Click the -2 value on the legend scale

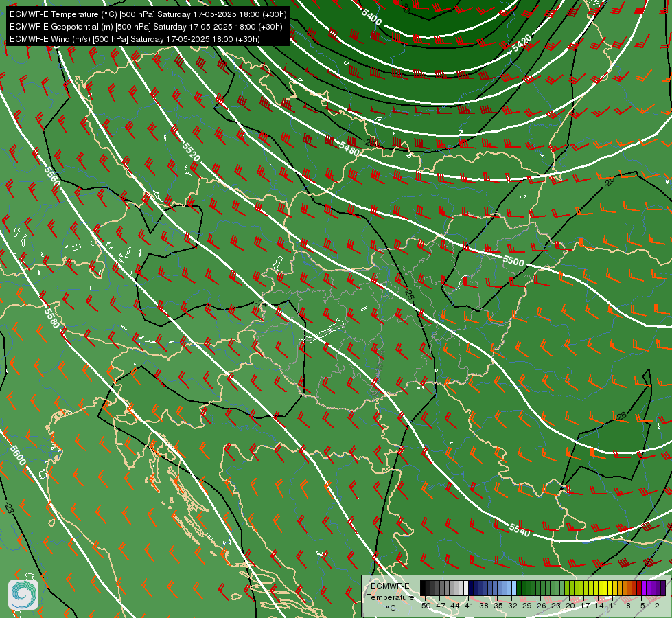pyautogui.click(x=656, y=606)
